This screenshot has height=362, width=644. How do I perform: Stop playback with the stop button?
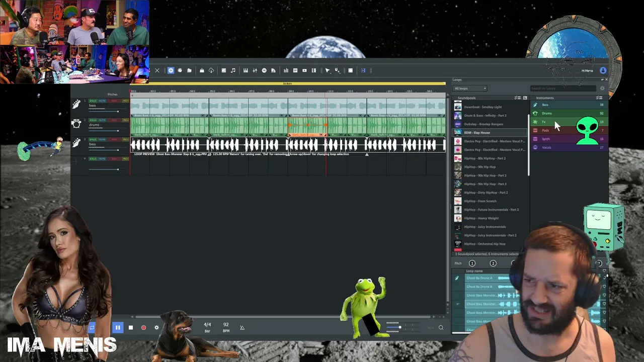[130, 328]
